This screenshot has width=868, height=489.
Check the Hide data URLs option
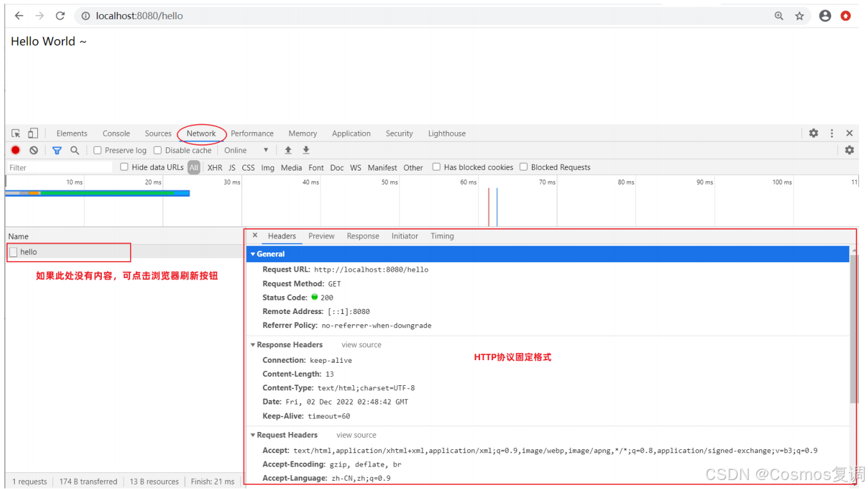pos(124,167)
